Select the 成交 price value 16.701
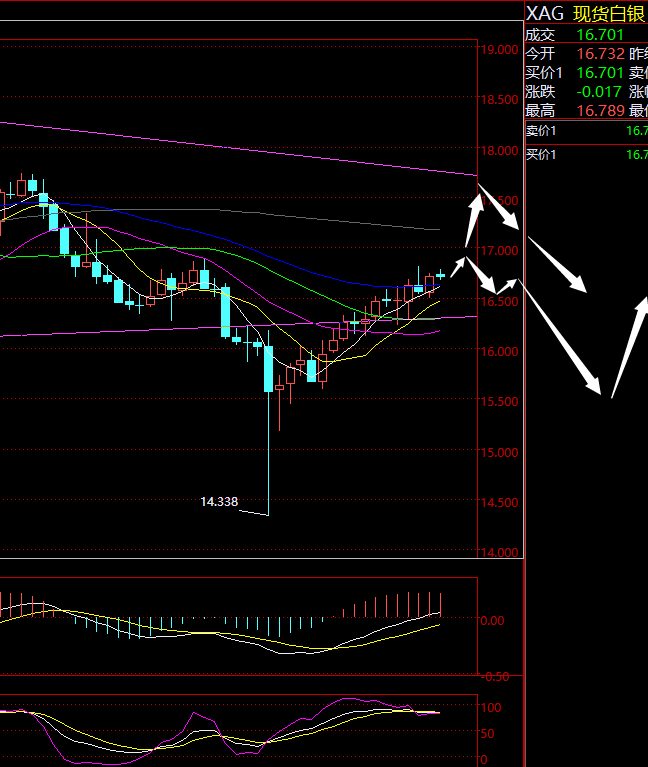 pos(600,35)
